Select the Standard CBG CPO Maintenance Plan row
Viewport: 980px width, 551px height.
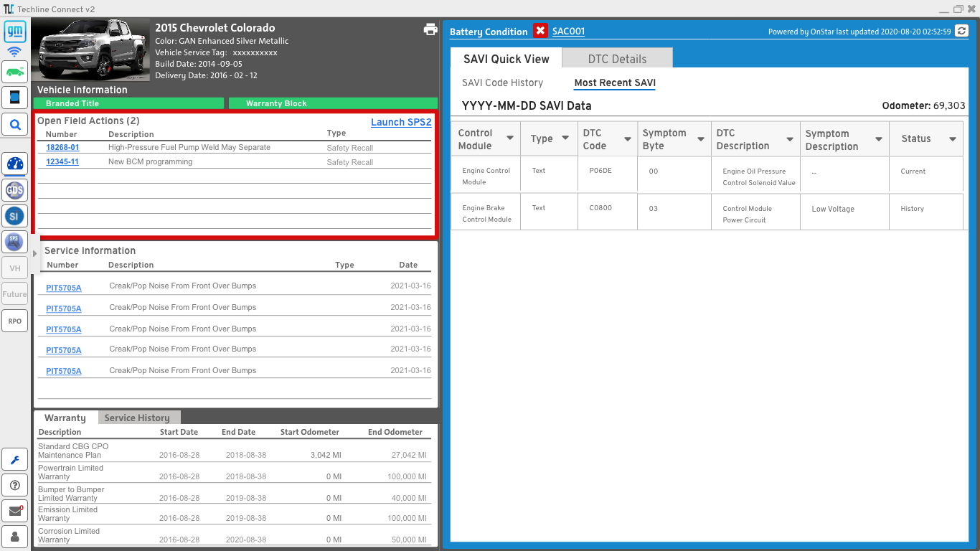click(x=235, y=451)
